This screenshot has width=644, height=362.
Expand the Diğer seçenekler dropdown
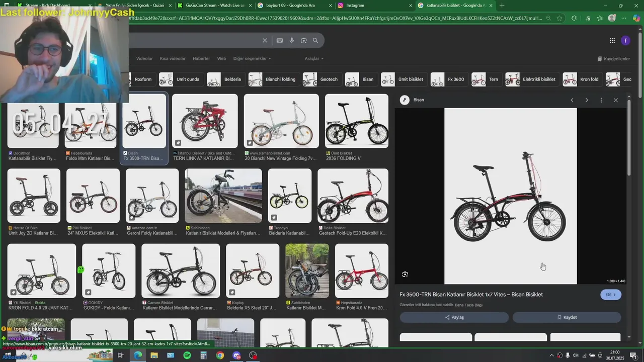tap(252, 59)
